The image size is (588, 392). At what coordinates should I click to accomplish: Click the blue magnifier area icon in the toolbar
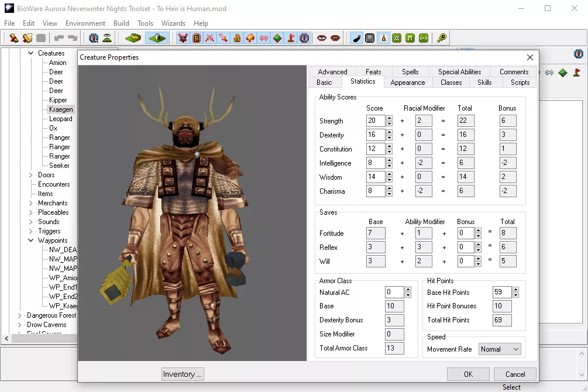[x=94, y=38]
